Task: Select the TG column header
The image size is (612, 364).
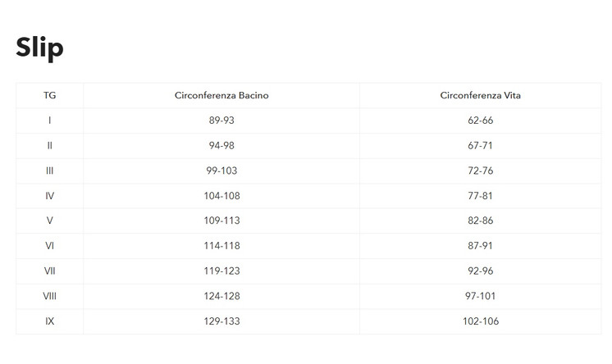Action: pyautogui.click(x=50, y=95)
